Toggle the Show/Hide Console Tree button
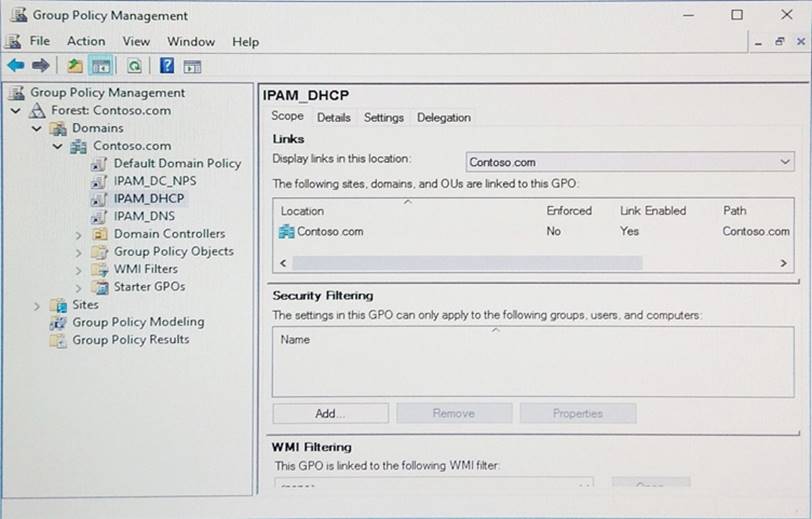The height and width of the screenshot is (519, 812). tap(100, 66)
